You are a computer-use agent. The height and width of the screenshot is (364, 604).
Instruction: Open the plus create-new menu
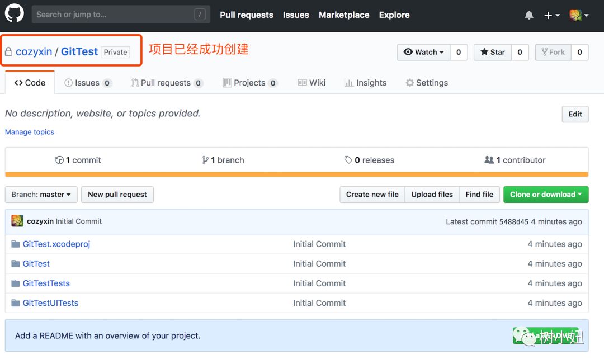[551, 15]
